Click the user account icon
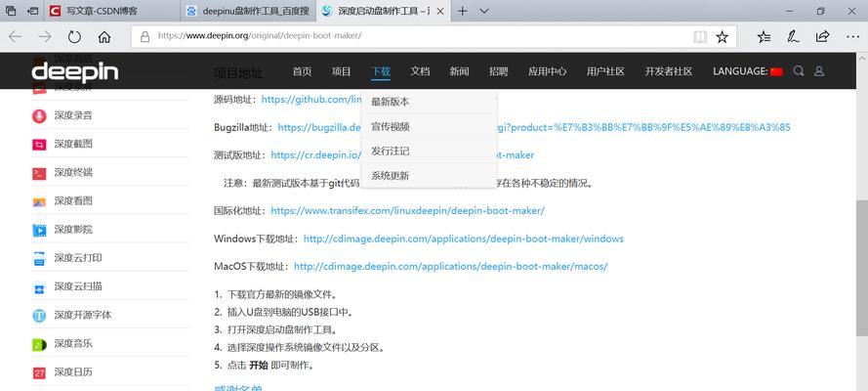 pos(819,71)
